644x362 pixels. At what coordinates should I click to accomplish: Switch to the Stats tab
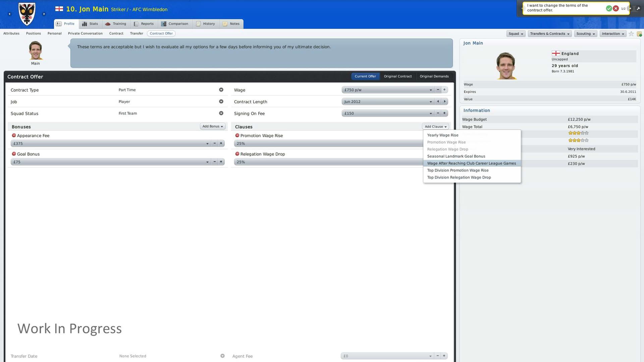click(x=90, y=24)
